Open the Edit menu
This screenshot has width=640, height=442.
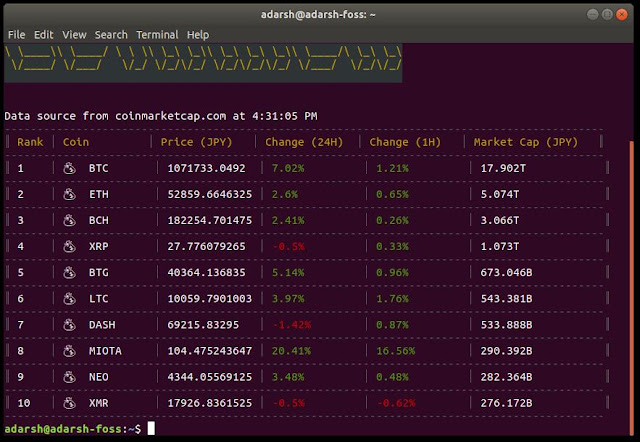pyautogui.click(x=44, y=35)
